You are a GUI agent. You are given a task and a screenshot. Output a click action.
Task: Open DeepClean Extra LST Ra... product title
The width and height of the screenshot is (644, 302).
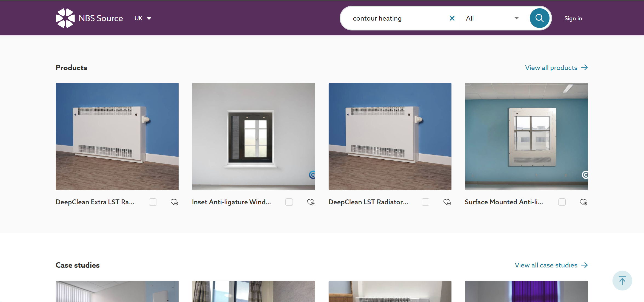95,202
